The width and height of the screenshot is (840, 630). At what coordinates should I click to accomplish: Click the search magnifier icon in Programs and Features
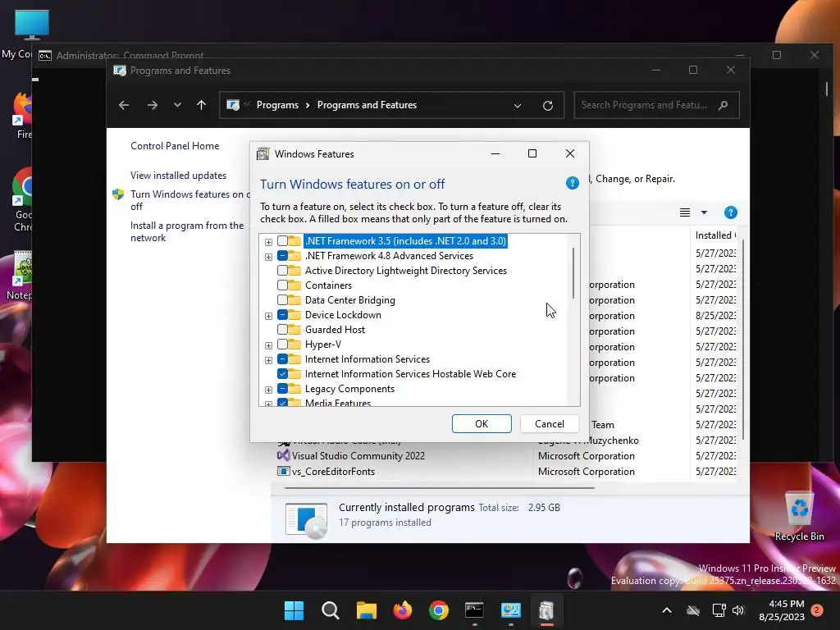coord(724,105)
